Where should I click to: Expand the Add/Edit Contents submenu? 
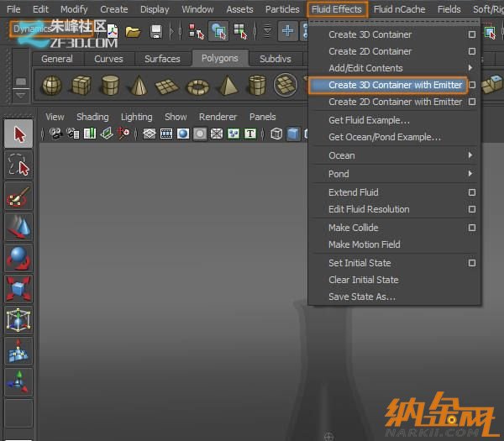[x=395, y=68]
